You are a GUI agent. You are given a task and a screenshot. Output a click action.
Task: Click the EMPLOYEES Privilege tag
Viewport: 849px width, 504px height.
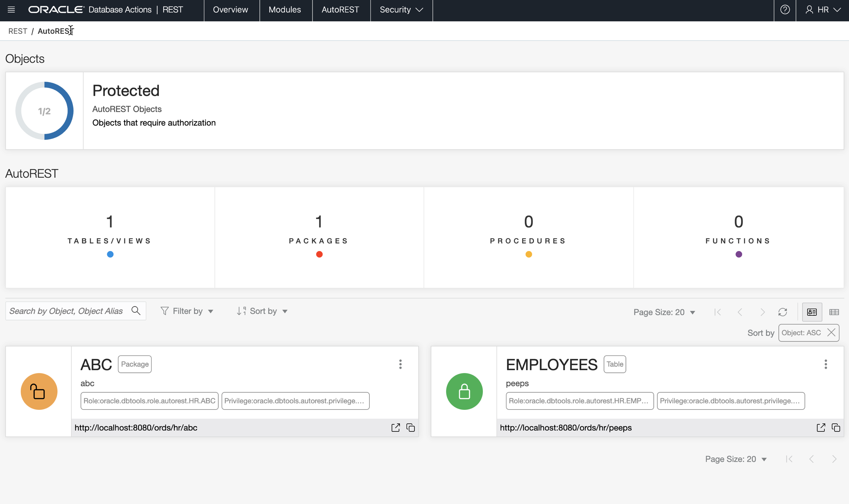731,401
